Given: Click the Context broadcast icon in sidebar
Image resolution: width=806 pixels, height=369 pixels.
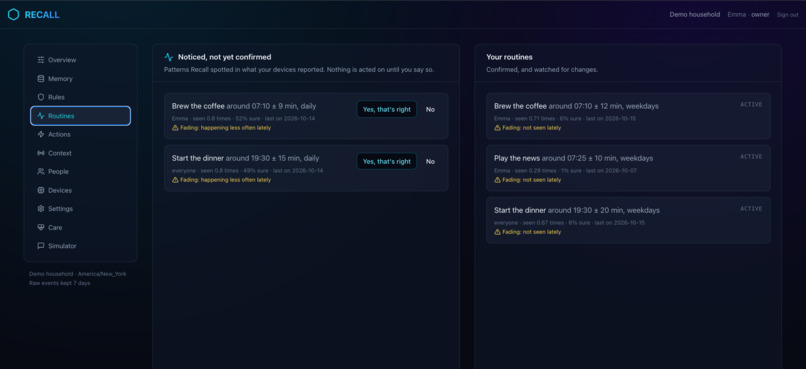Looking at the screenshot, I should [x=41, y=153].
